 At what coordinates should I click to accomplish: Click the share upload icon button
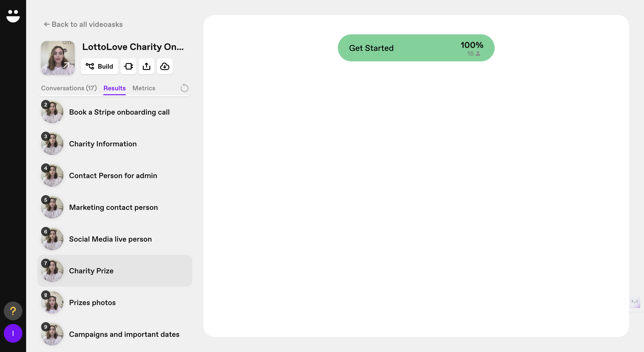[147, 66]
